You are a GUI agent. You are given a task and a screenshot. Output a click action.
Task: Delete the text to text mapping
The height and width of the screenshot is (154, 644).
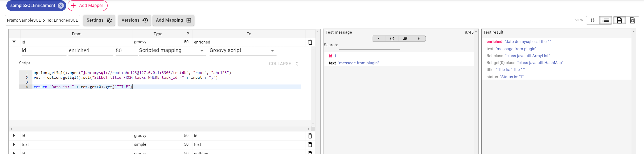(310, 145)
